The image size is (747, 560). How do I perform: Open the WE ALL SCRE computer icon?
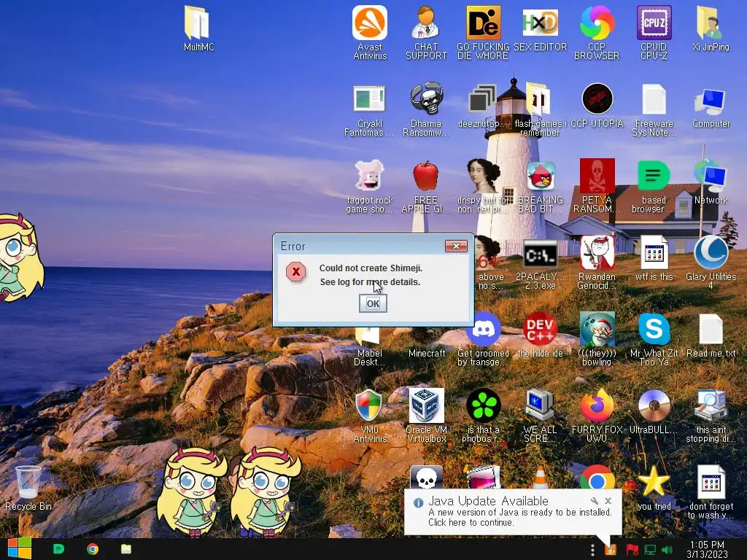(540, 416)
